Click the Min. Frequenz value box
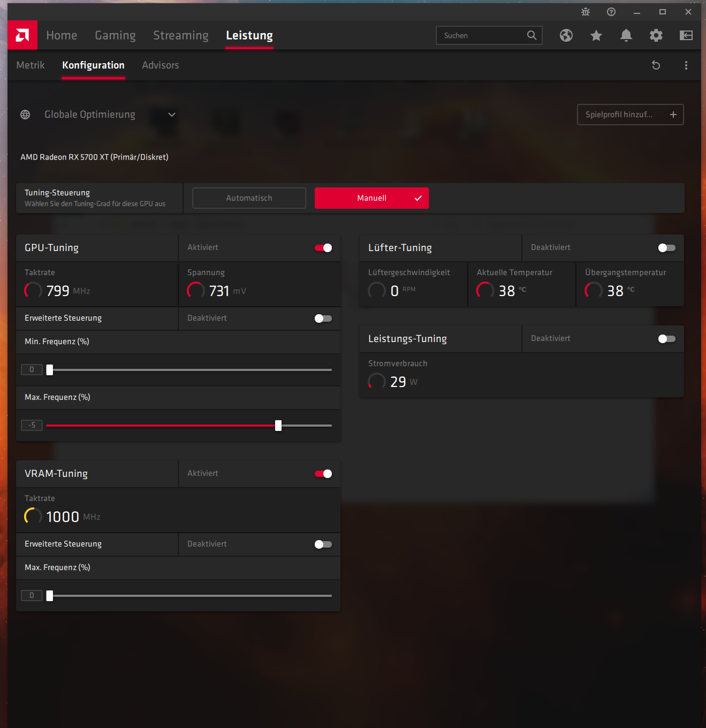 (32, 370)
